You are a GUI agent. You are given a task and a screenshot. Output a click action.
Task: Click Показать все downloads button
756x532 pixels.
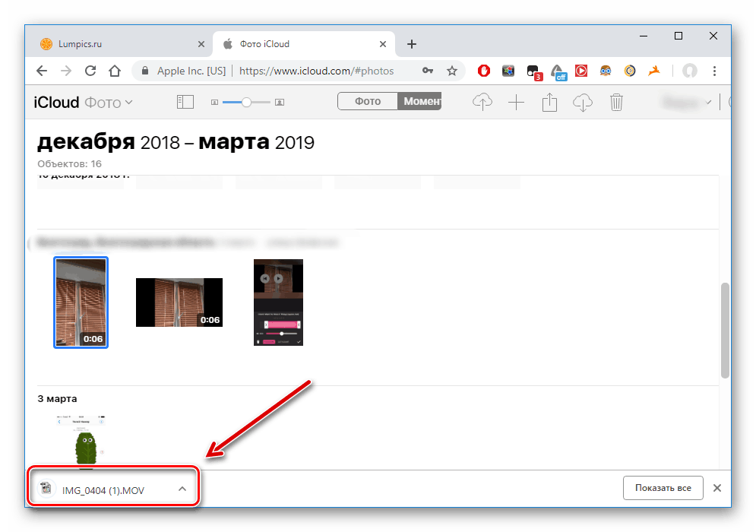663,488
